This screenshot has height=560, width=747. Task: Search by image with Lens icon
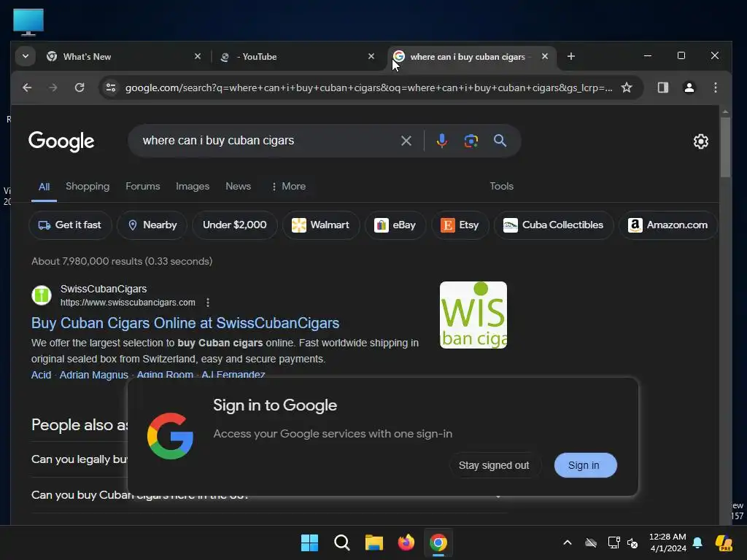pyautogui.click(x=471, y=141)
